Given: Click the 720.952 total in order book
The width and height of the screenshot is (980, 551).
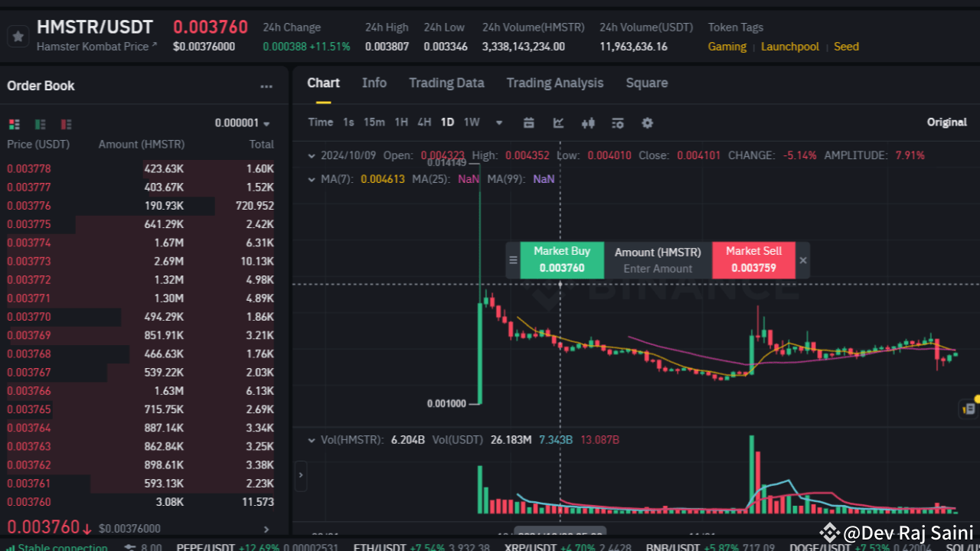Looking at the screenshot, I should (255, 206).
